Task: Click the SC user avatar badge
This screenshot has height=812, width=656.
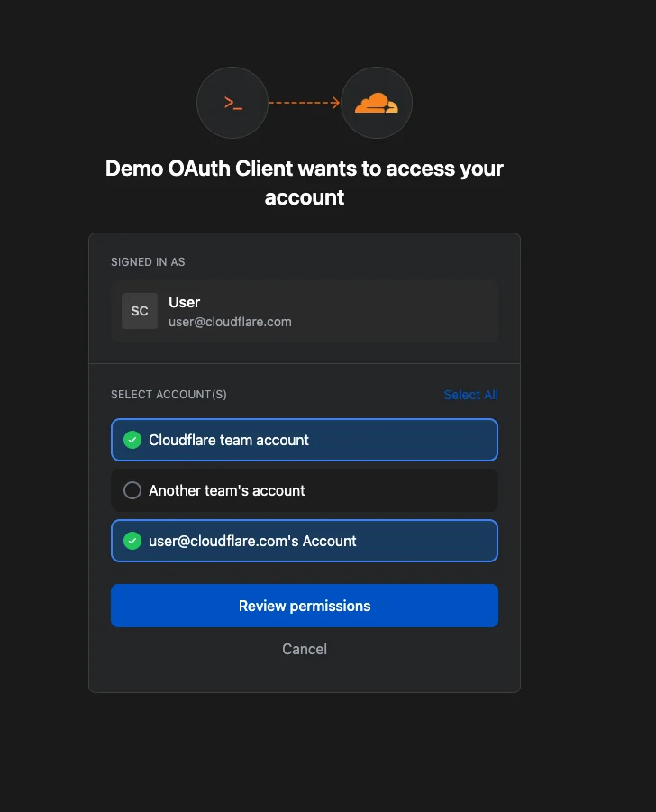Action: pyautogui.click(x=140, y=311)
